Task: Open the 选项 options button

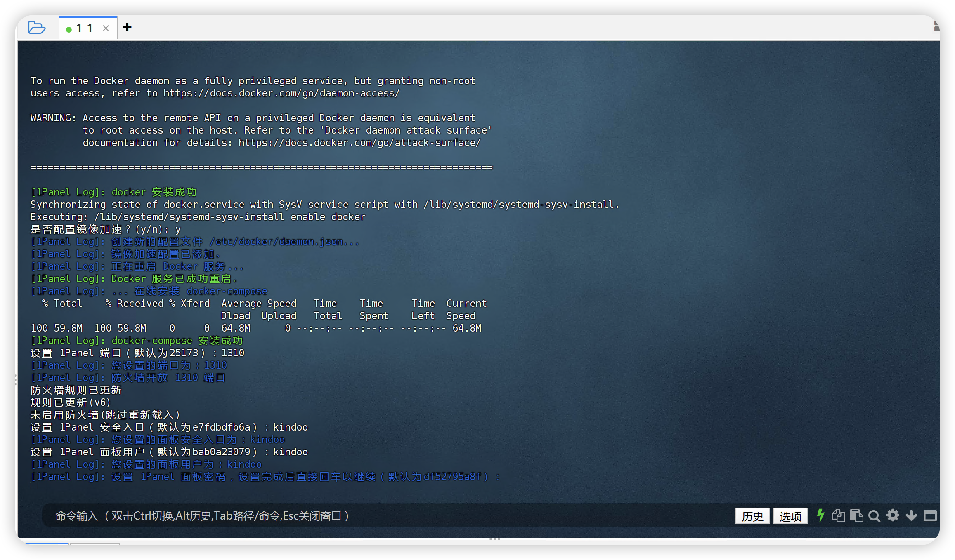Action: (x=790, y=516)
